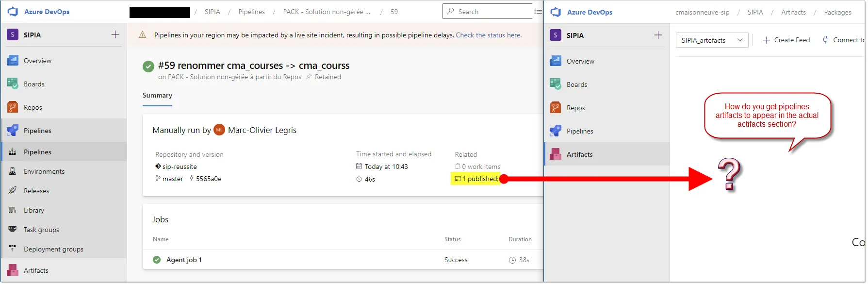Select Pipelines sub-item icon in left sidebar
The image size is (868, 284).
click(x=13, y=152)
